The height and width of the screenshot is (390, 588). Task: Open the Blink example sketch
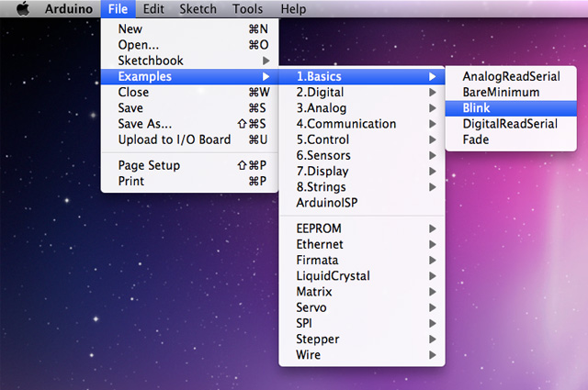click(x=476, y=108)
